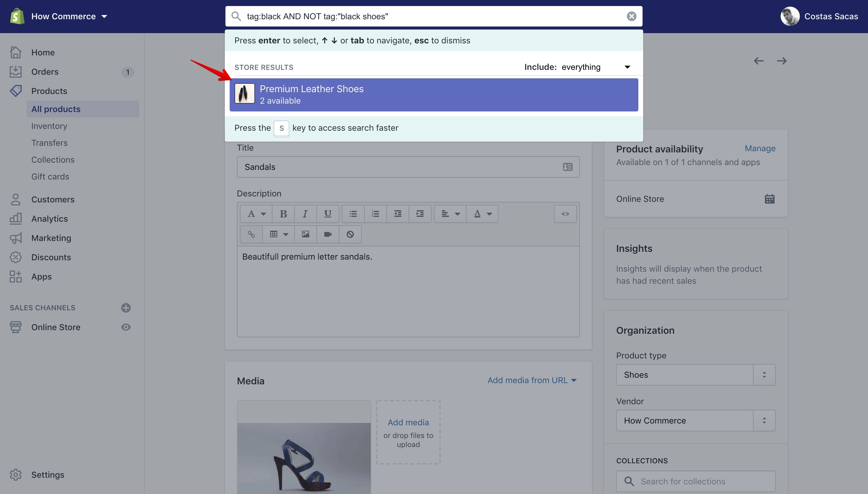Open Analytics in the sidebar

click(x=49, y=219)
